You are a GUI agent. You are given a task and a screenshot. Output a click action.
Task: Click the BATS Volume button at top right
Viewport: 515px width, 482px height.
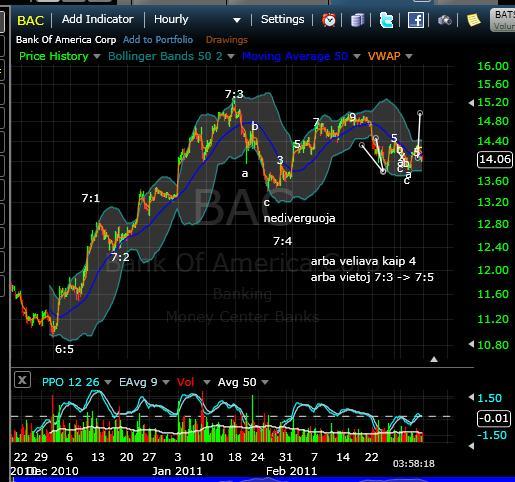click(503, 20)
